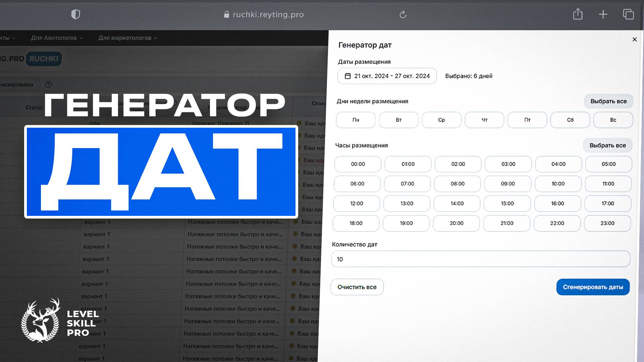Viewport: 644px width, 362px height.
Task: Expand the leftmost truncated menu chevron
Action: 13,38
